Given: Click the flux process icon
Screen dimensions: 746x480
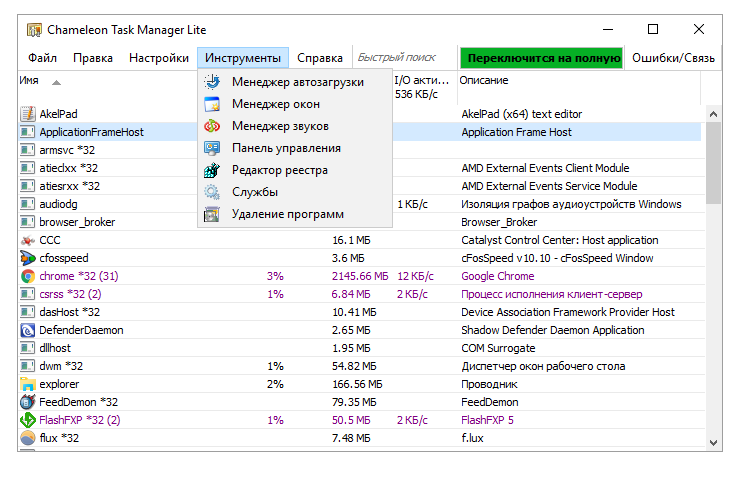Looking at the screenshot, I should (x=28, y=438).
